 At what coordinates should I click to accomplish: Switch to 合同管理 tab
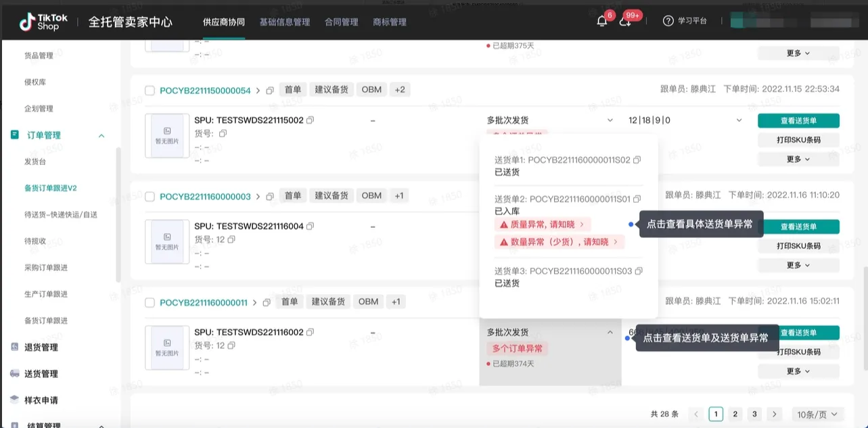(x=342, y=22)
